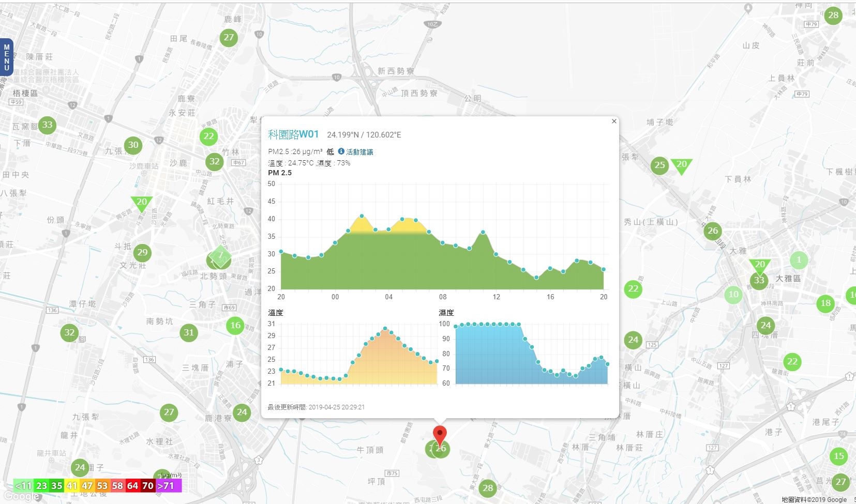Click the last update time 2019-04-25 20:29:21
The height and width of the screenshot is (504, 856).
point(337,407)
